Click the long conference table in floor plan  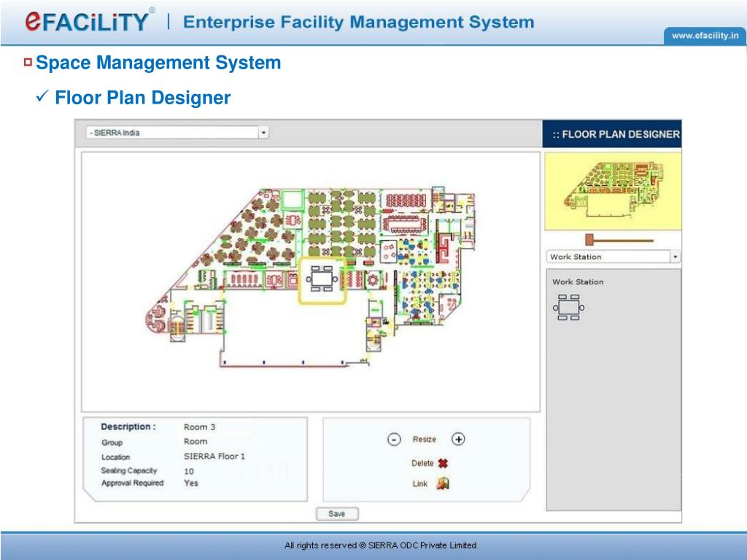[x=404, y=224]
